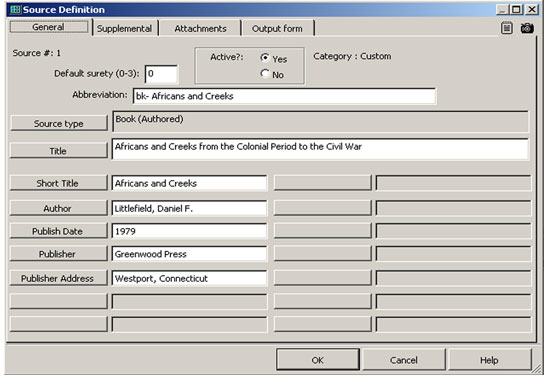Open the Attachments tab

point(200,29)
